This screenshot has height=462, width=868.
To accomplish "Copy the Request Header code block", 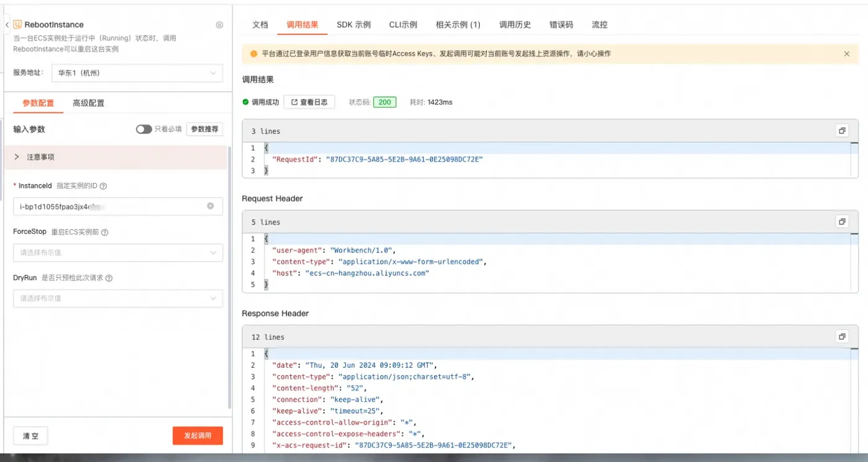I will [x=842, y=222].
